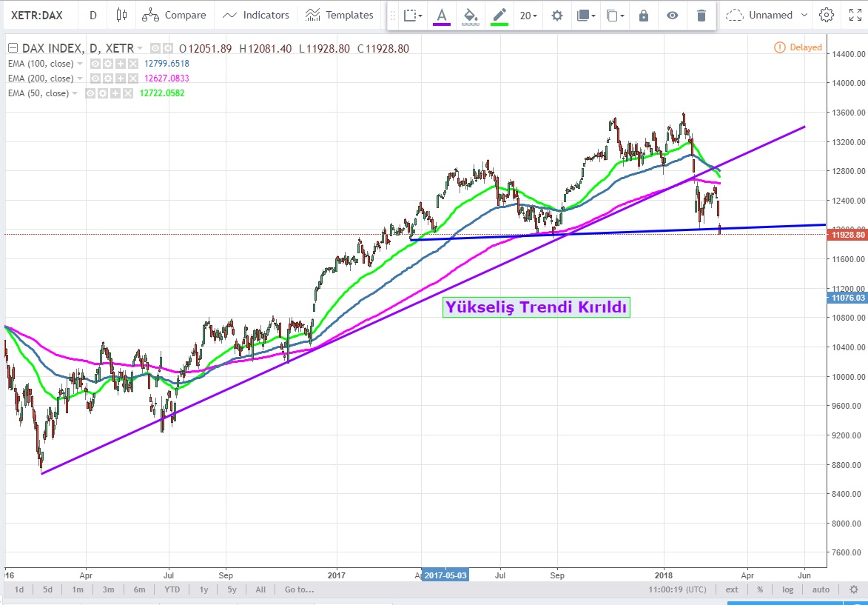Click the Go to... date button
Image resolution: width=868 pixels, height=605 pixels.
pyautogui.click(x=299, y=590)
